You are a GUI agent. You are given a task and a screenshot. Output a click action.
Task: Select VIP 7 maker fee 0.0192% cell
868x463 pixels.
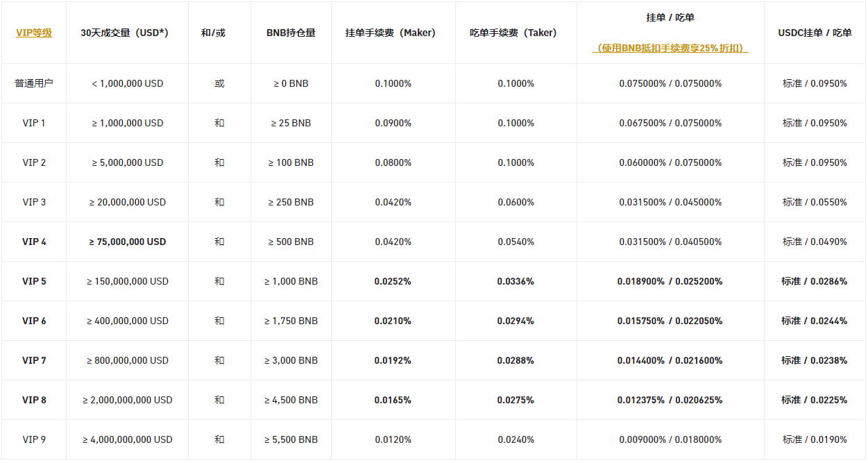tap(393, 360)
